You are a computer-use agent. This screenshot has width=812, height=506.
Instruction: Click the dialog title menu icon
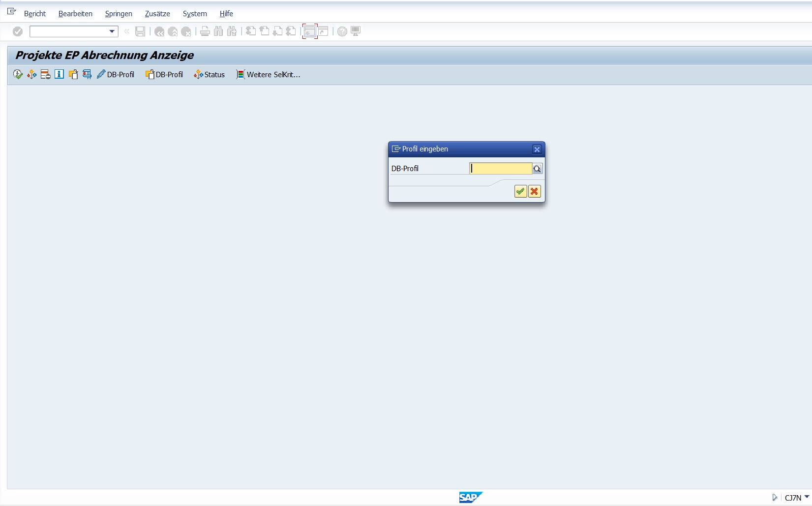tap(396, 149)
